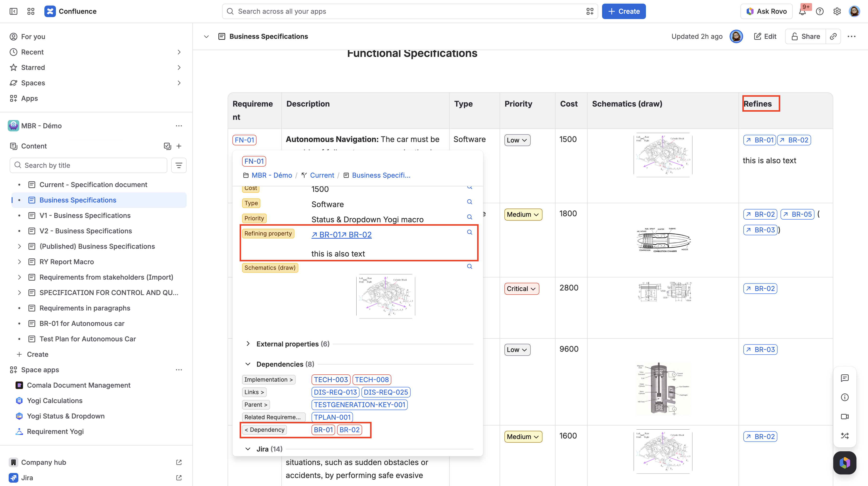The width and height of the screenshot is (868, 486).
Task: Open the engine schematic thumbnail in popup
Action: pos(386,296)
